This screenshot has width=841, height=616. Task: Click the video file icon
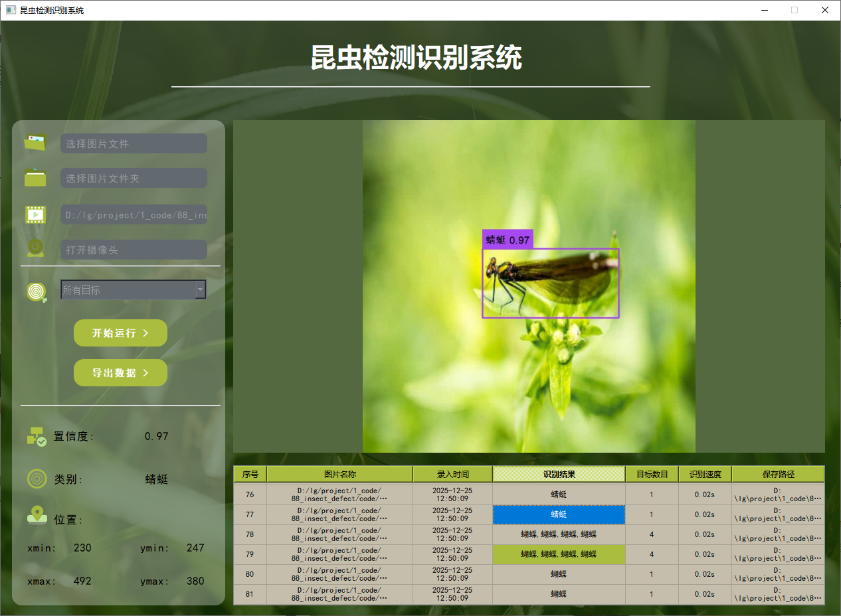click(35, 214)
